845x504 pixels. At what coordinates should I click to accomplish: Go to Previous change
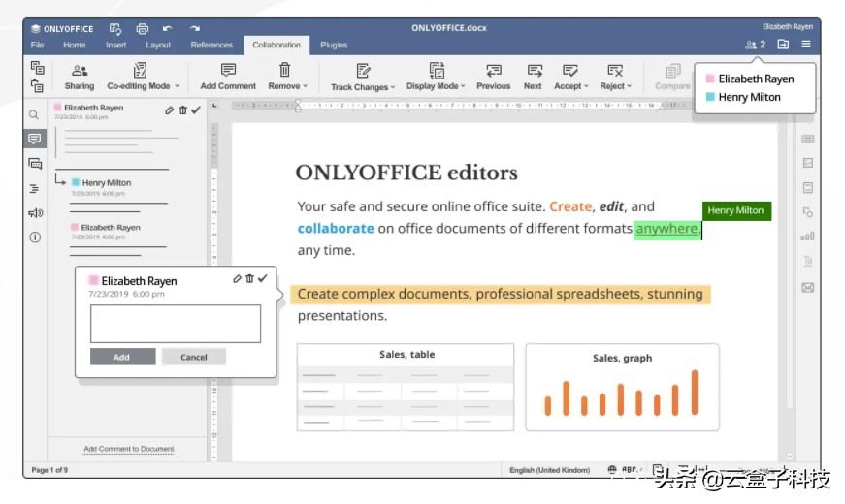(x=493, y=77)
